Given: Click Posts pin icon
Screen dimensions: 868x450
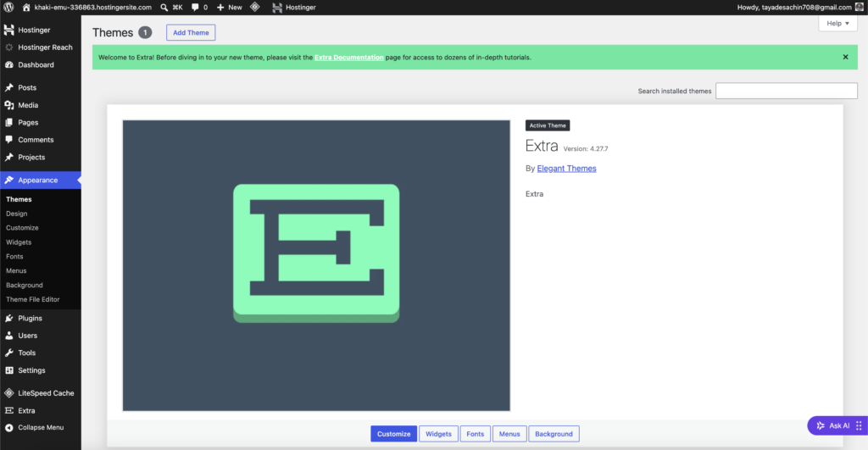Looking at the screenshot, I should coord(8,87).
